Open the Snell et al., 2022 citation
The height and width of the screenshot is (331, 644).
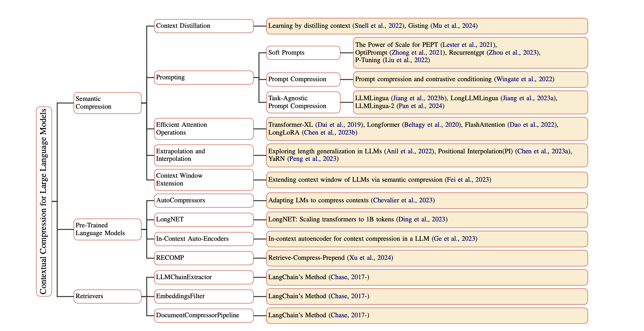pos(379,26)
